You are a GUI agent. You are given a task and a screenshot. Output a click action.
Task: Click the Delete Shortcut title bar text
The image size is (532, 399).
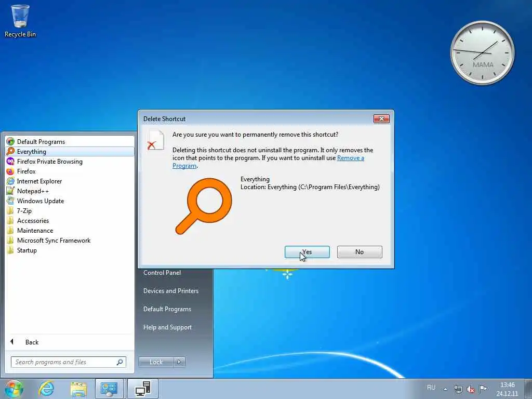coord(164,119)
